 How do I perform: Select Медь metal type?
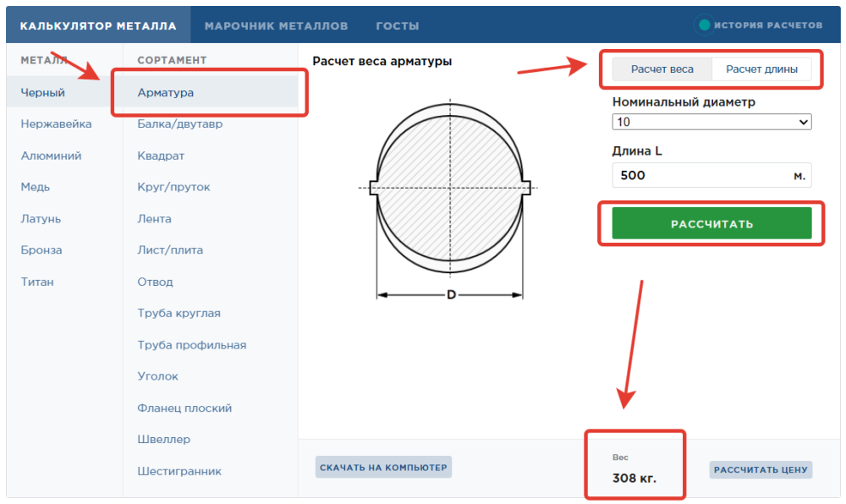[x=36, y=187]
